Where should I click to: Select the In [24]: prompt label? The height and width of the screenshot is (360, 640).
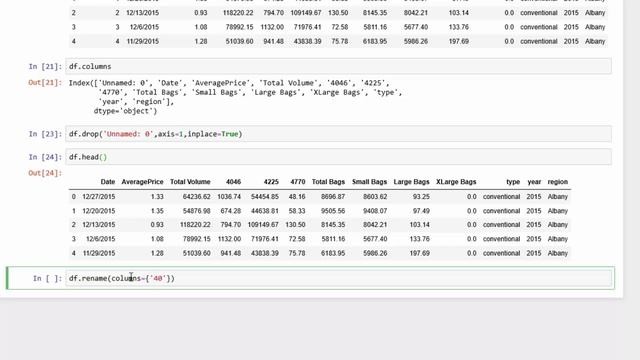coord(45,157)
